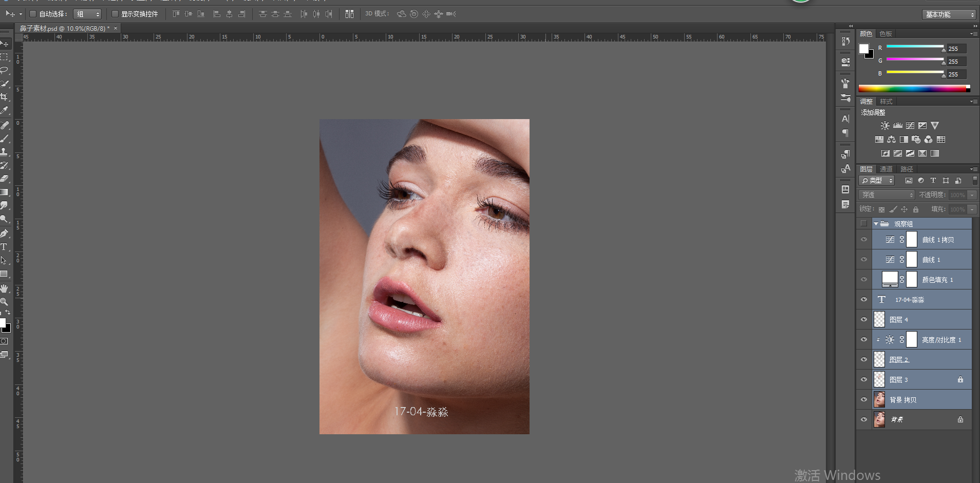
Task: Open the 基本功能 workspace dropdown
Action: tap(949, 14)
